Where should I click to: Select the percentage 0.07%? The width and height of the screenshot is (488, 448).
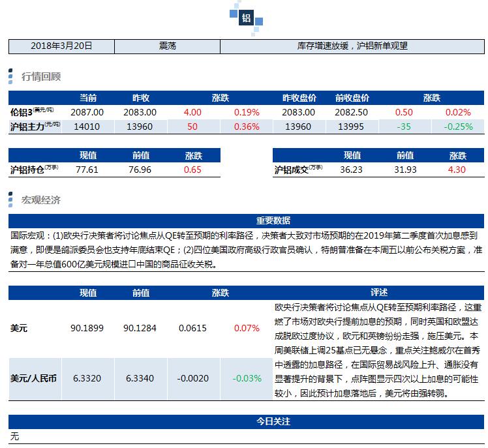pos(247,328)
